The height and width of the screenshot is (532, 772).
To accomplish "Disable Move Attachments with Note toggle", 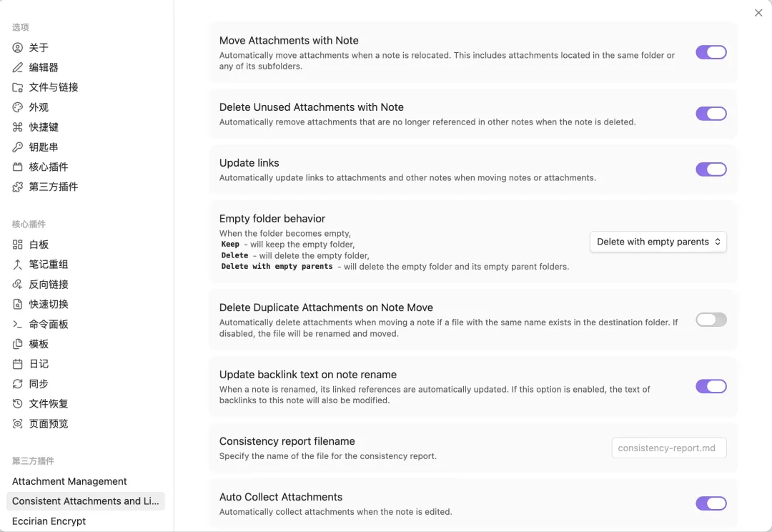I will [x=711, y=52].
